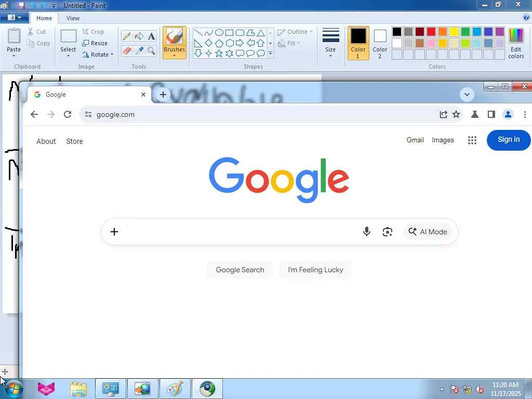This screenshot has height=399, width=532.
Task: Open a new Chrome tab
Action: [163, 95]
